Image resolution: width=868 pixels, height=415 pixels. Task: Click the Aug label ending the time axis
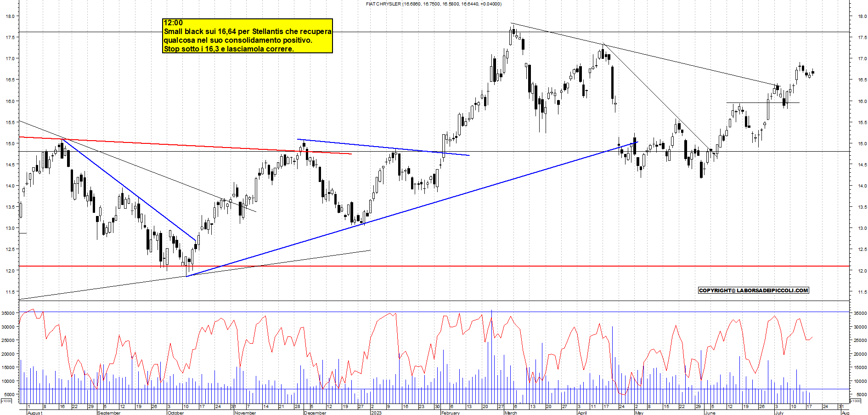point(845,413)
